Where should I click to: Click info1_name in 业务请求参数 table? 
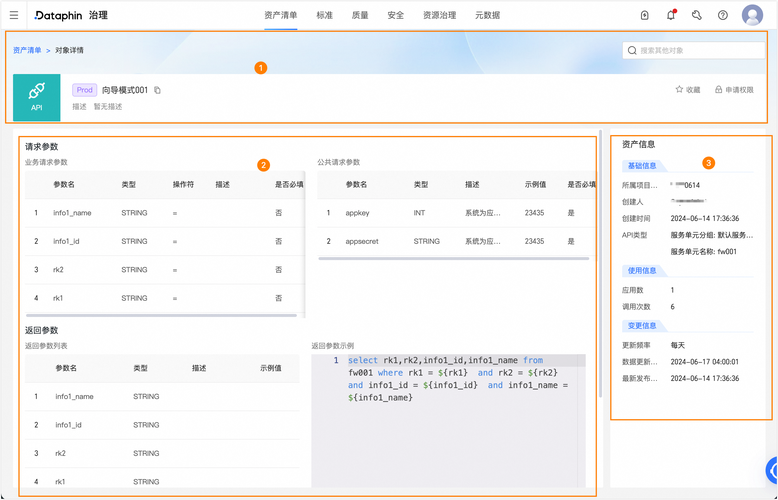[72, 213]
